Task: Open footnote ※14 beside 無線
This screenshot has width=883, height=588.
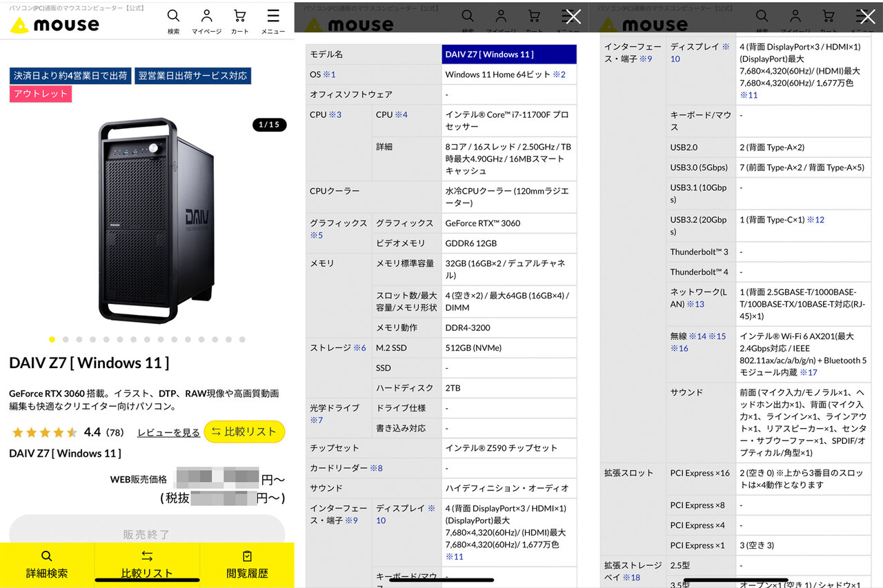Action: (697, 336)
